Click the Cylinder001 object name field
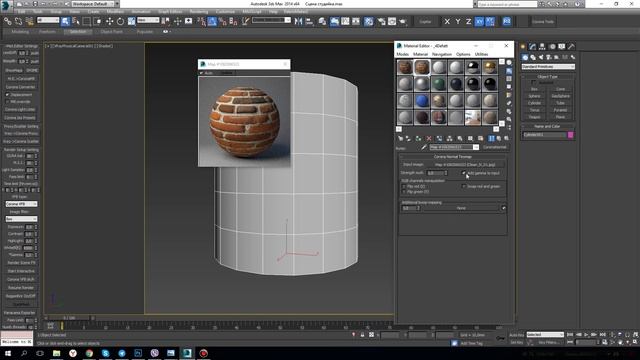The width and height of the screenshot is (640, 360). point(544,135)
